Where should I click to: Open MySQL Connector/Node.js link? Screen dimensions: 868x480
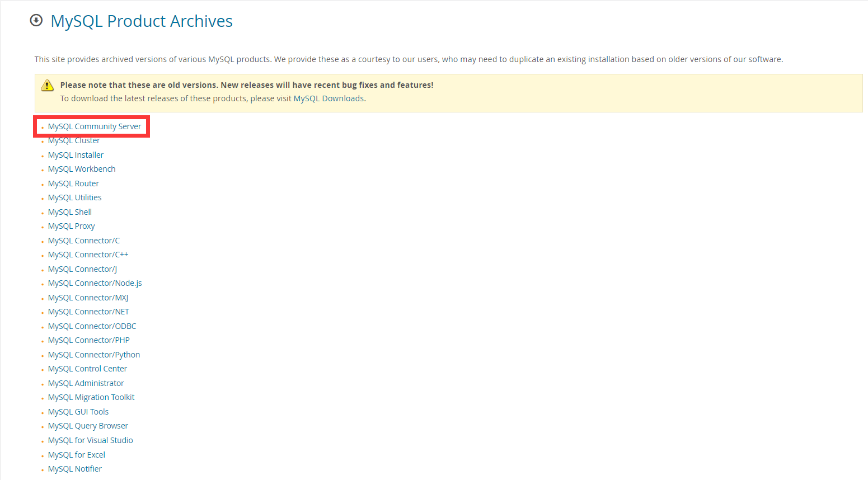click(x=95, y=283)
